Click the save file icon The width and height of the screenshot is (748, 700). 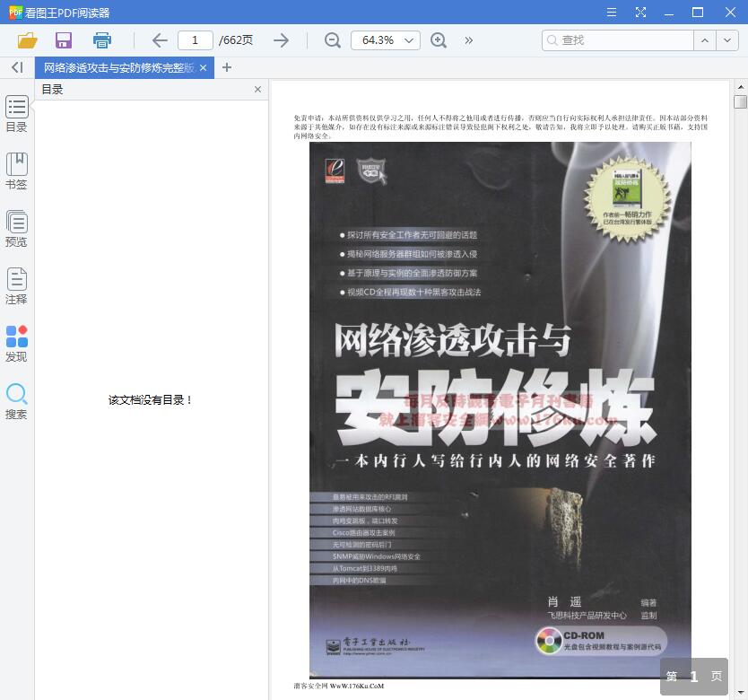coord(63,40)
